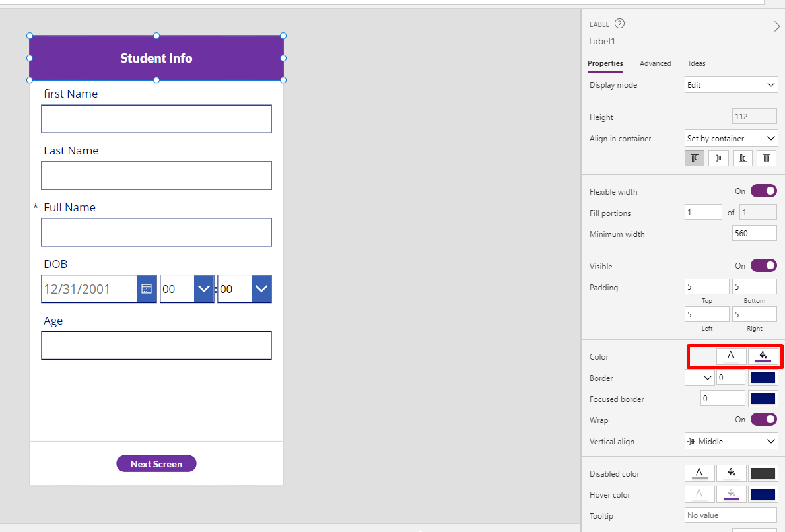Screen dimensions: 785x532
Task: Select the align bottom icon
Action: pos(743,158)
